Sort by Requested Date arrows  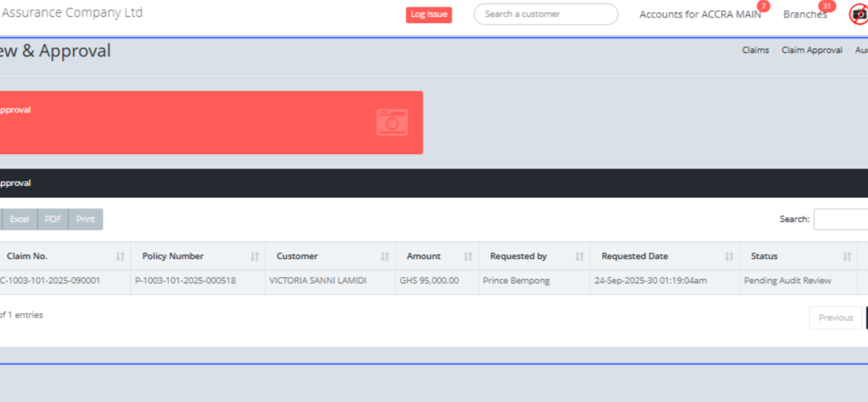[729, 257]
